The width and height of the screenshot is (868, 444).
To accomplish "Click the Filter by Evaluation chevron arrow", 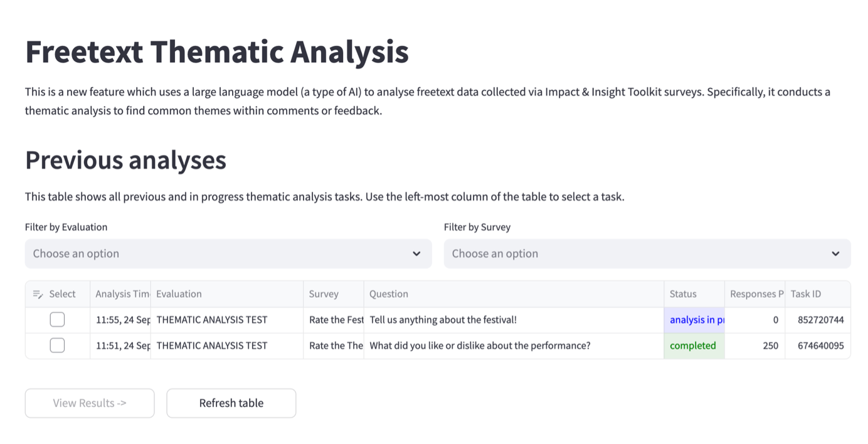I will (416, 253).
